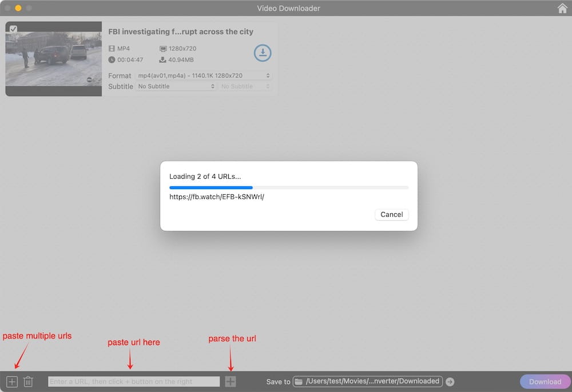Click the folder icon in the Save to path
Viewport: 572px width, 392px height.
[299, 382]
